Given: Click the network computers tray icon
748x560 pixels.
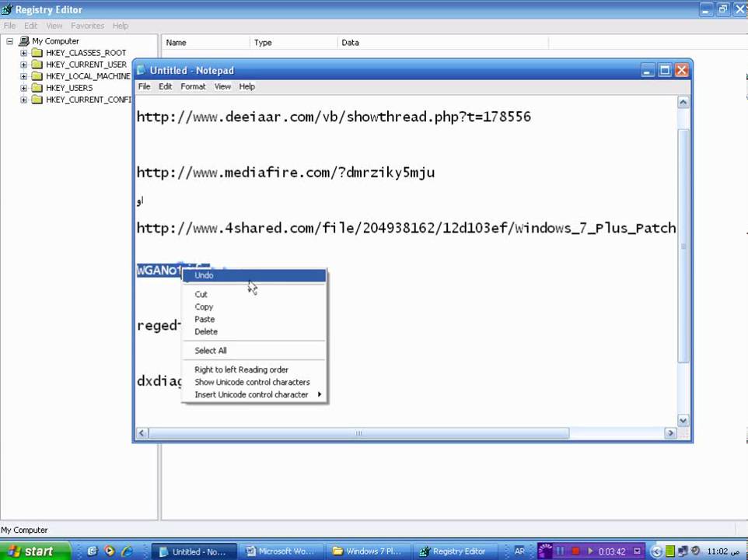Looking at the screenshot, I should (683, 551).
